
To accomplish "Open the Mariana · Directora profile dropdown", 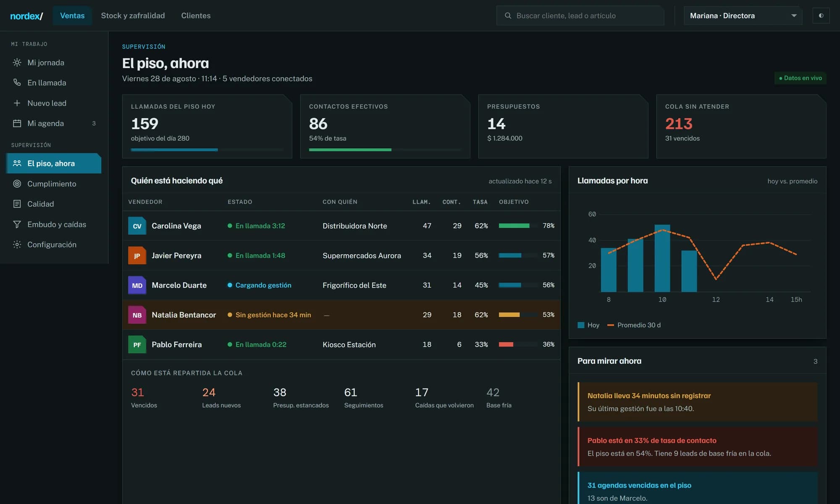I will 743,16.
